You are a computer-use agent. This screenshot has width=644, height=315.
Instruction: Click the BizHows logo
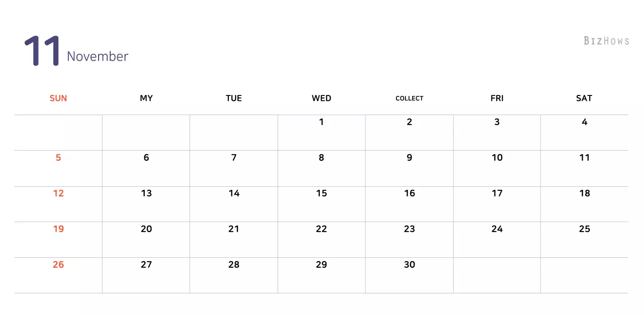[606, 41]
